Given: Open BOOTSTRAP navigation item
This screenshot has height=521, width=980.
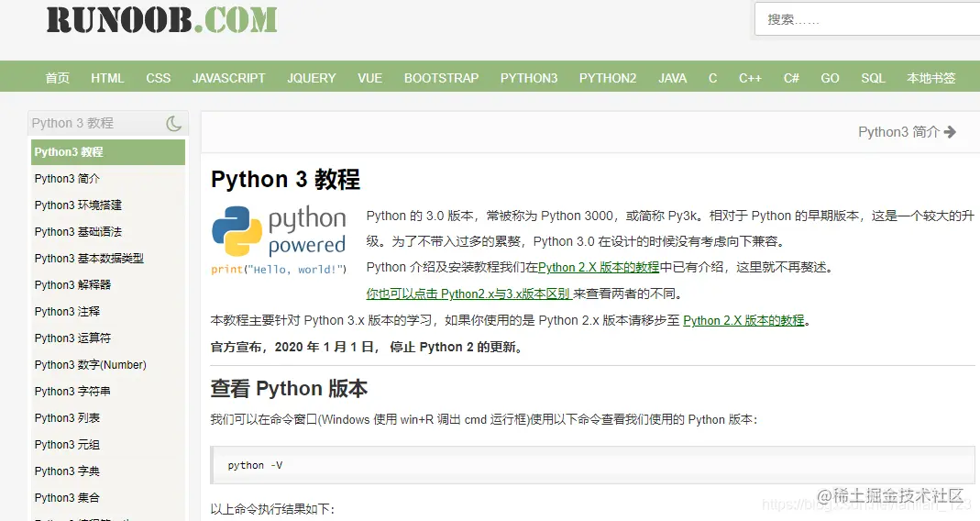Looking at the screenshot, I should (x=441, y=78).
